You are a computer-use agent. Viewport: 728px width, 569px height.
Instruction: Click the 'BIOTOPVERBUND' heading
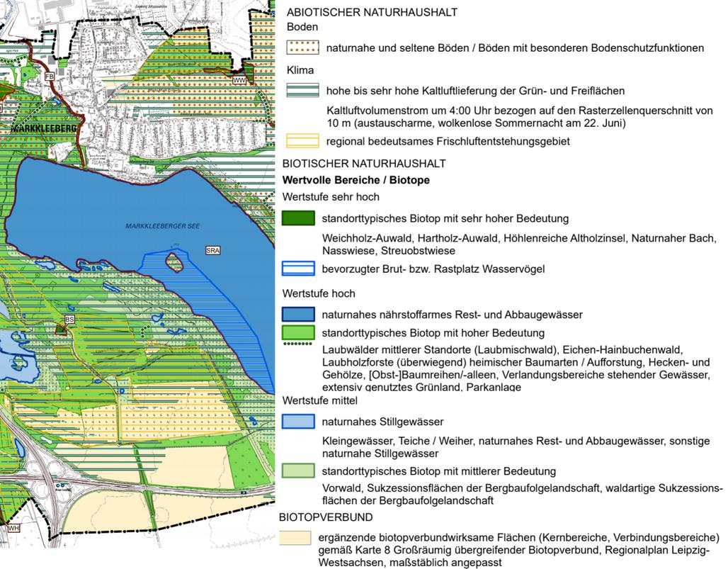pyautogui.click(x=326, y=517)
